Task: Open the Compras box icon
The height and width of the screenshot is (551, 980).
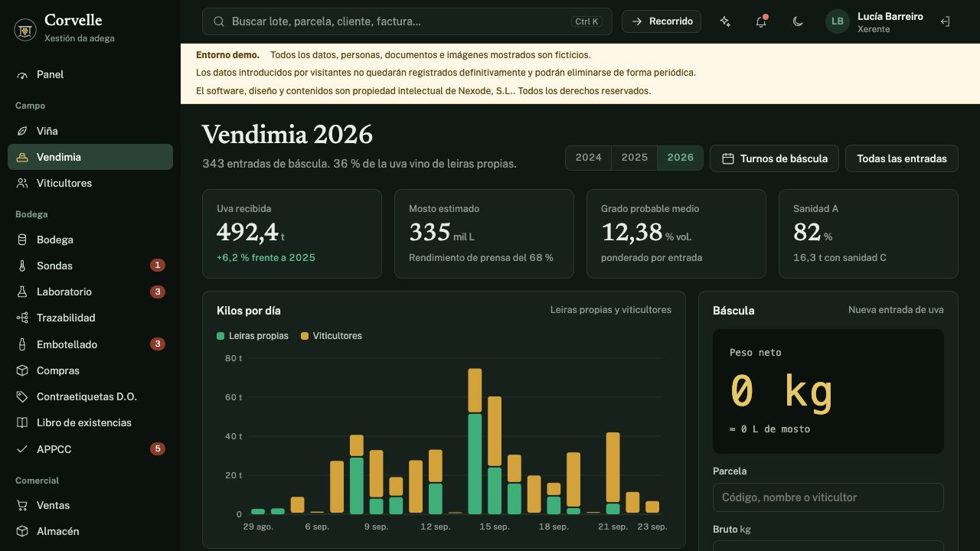Action: point(22,370)
